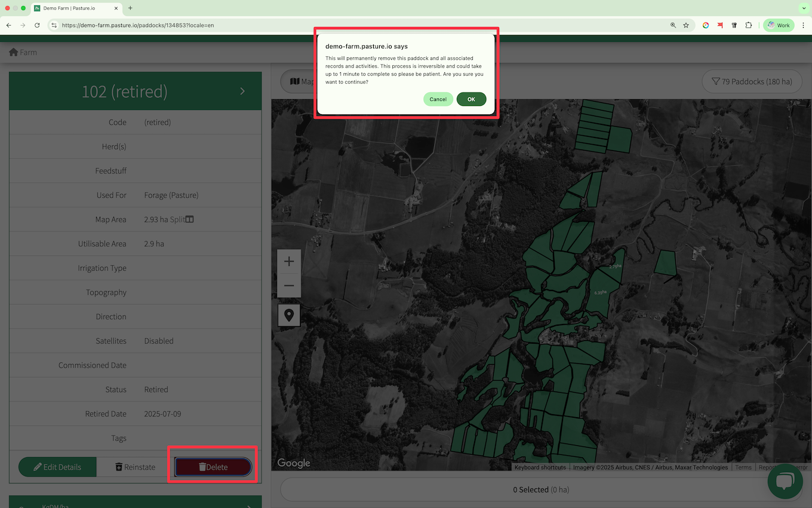Reload the page in browser
Viewport: 812px width, 508px height.
click(x=37, y=25)
